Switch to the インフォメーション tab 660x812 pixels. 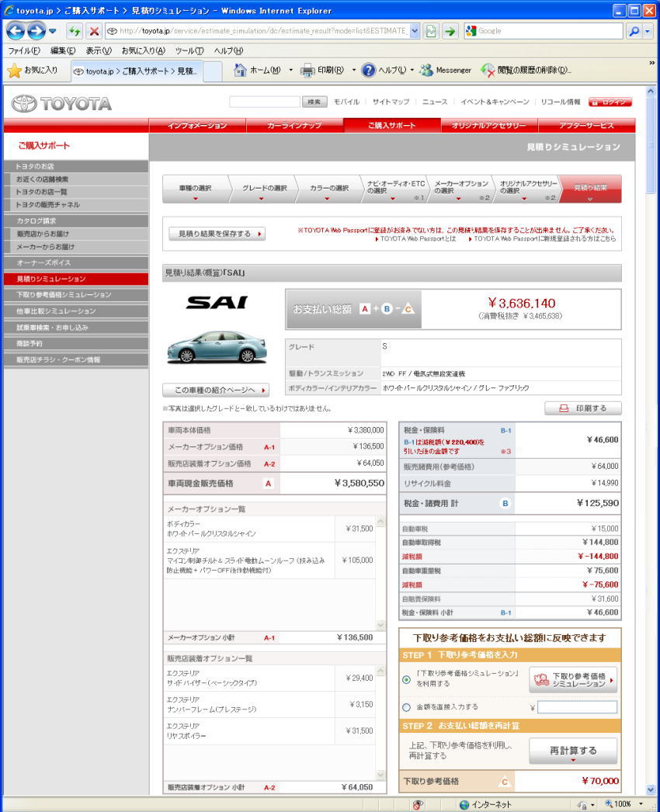(197, 125)
